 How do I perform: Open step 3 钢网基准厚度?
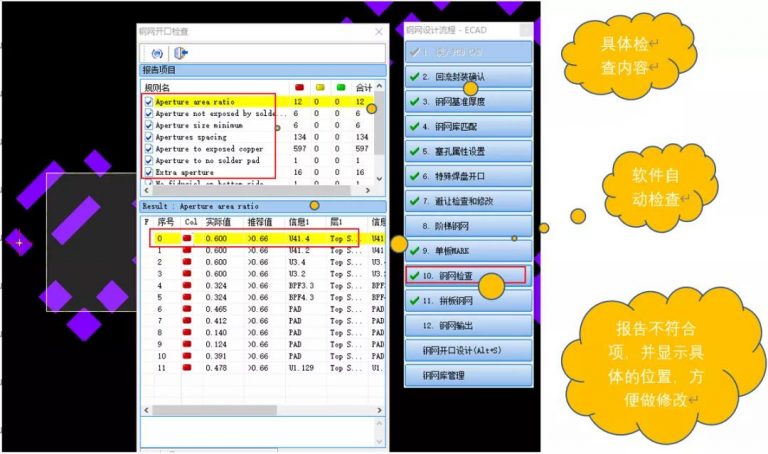point(468,102)
